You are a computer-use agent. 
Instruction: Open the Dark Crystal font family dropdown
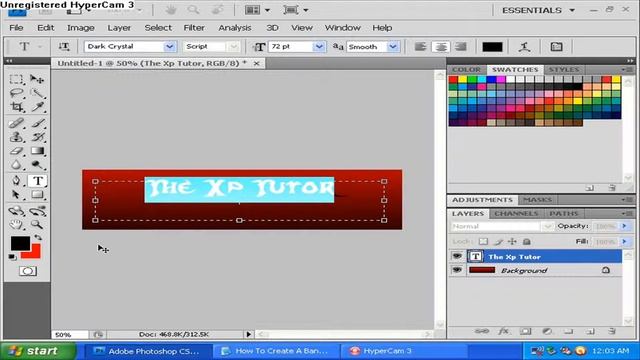[169, 47]
